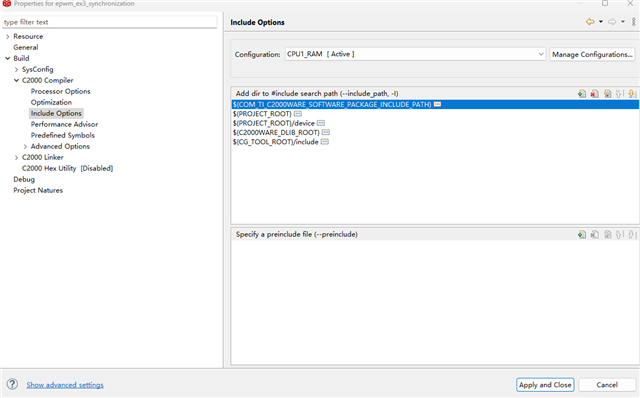Open the vertical three-dot view menu
Screen dimensions: 640x398
[x=633, y=22]
